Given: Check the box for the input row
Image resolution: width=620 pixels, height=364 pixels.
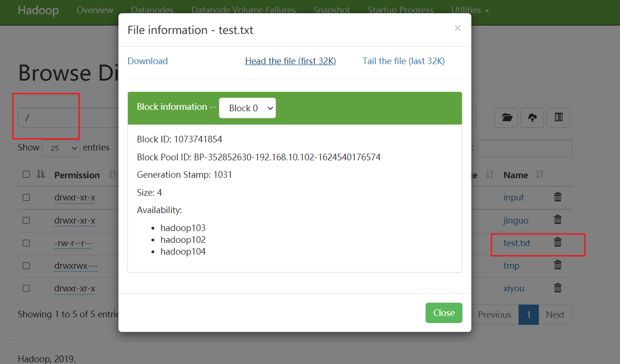Looking at the screenshot, I should coord(26,198).
